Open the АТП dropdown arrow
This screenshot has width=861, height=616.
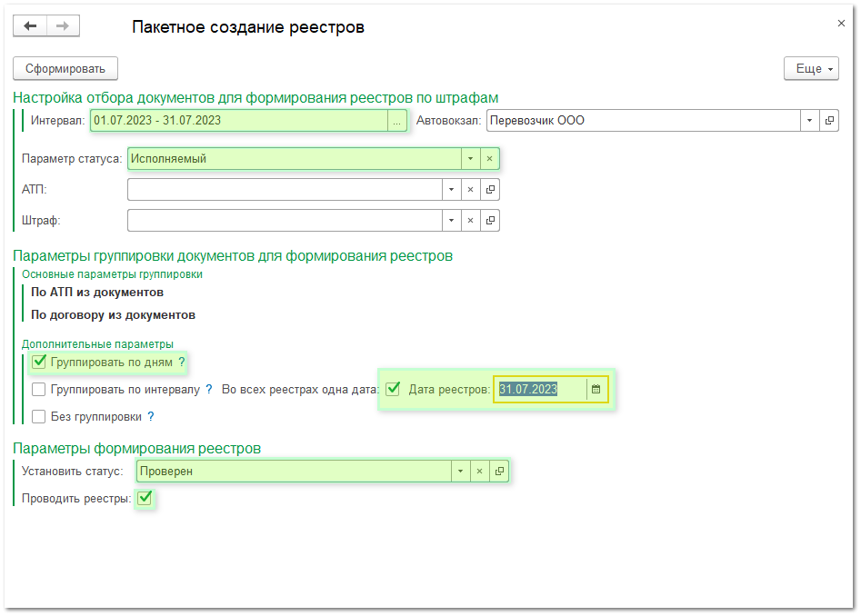(x=451, y=189)
